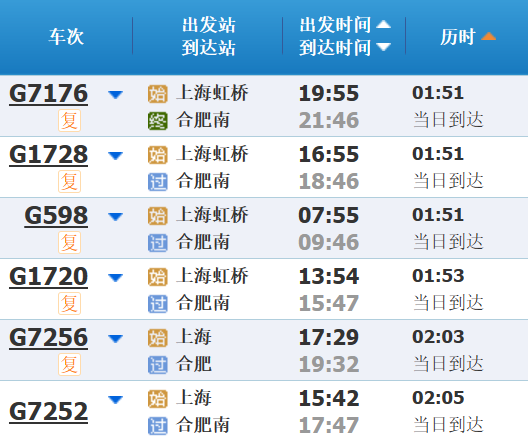Click the 复 icon under G1728
Viewport: 528px width, 437px height.
69,181
